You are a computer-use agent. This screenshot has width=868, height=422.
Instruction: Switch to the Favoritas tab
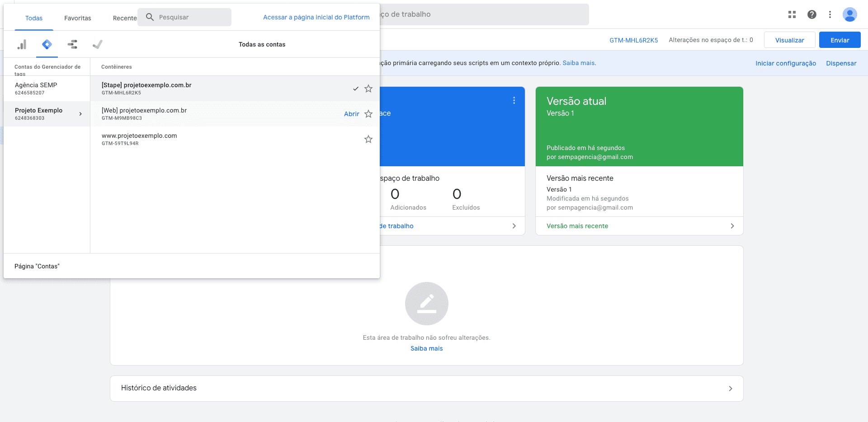[x=78, y=18]
